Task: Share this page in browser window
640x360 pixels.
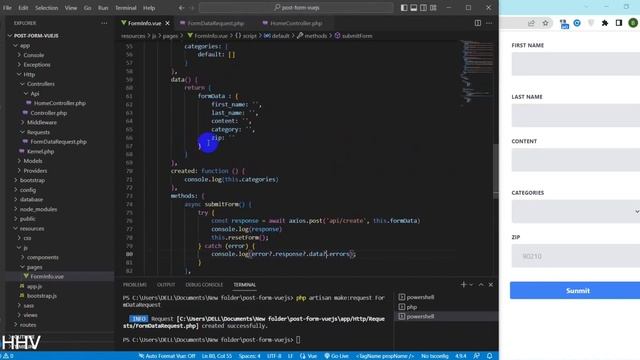Action: [531, 23]
